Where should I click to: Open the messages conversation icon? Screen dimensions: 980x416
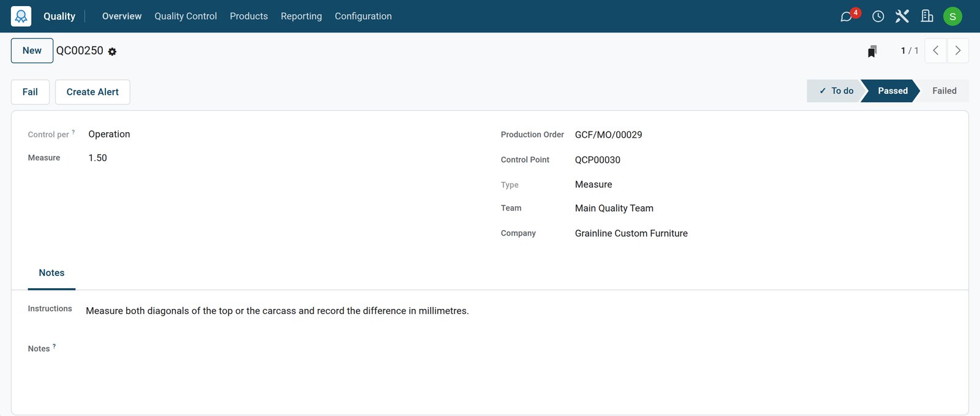(846, 17)
